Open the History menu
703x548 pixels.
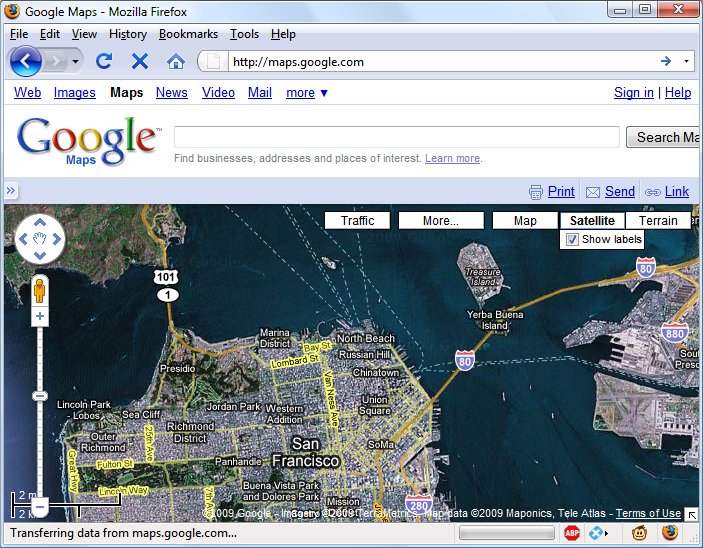click(x=128, y=34)
